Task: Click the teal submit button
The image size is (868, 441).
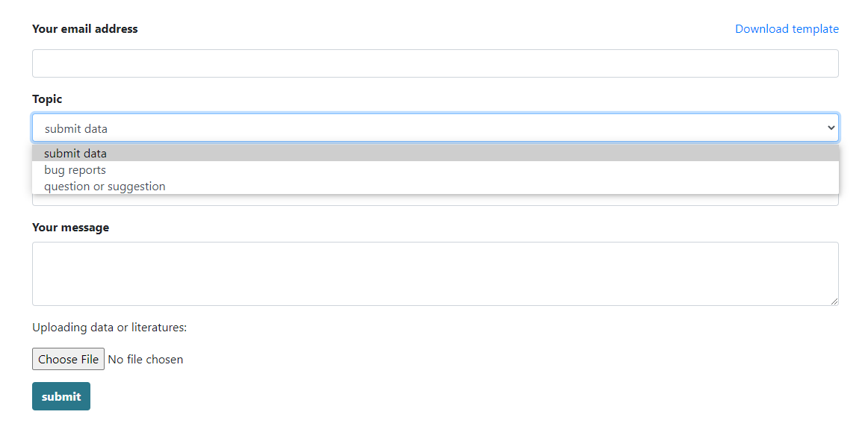Action: click(61, 396)
